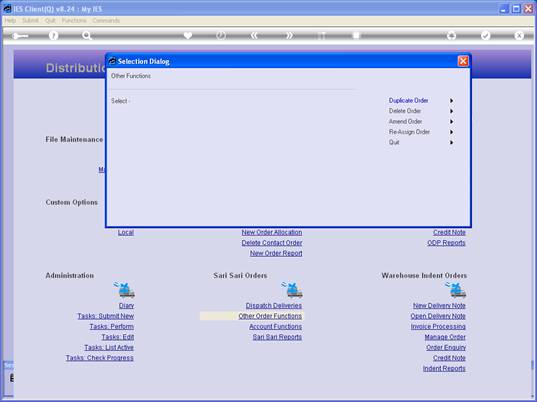Open the Dispatch Deliveries link
Screen dimensions: 537x402
pos(274,305)
